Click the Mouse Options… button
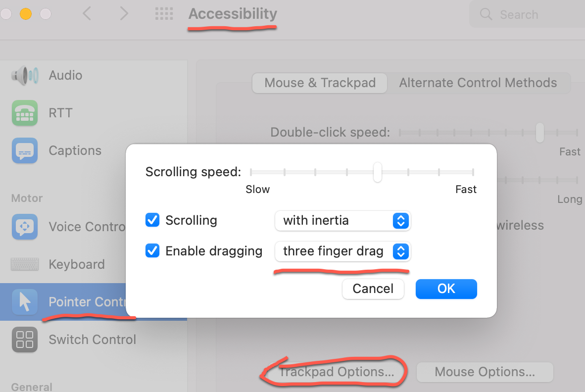This screenshot has height=392, width=585. [485, 372]
